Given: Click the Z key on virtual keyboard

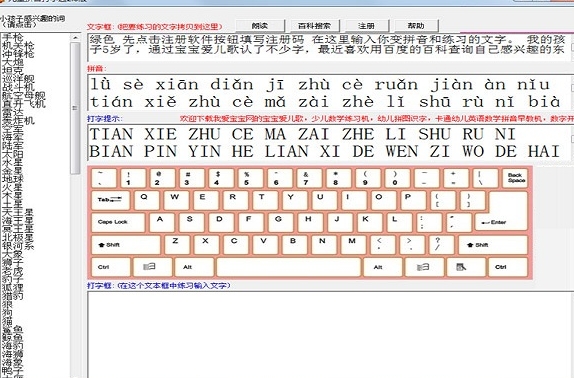Looking at the screenshot, I should pyautogui.click(x=177, y=245).
